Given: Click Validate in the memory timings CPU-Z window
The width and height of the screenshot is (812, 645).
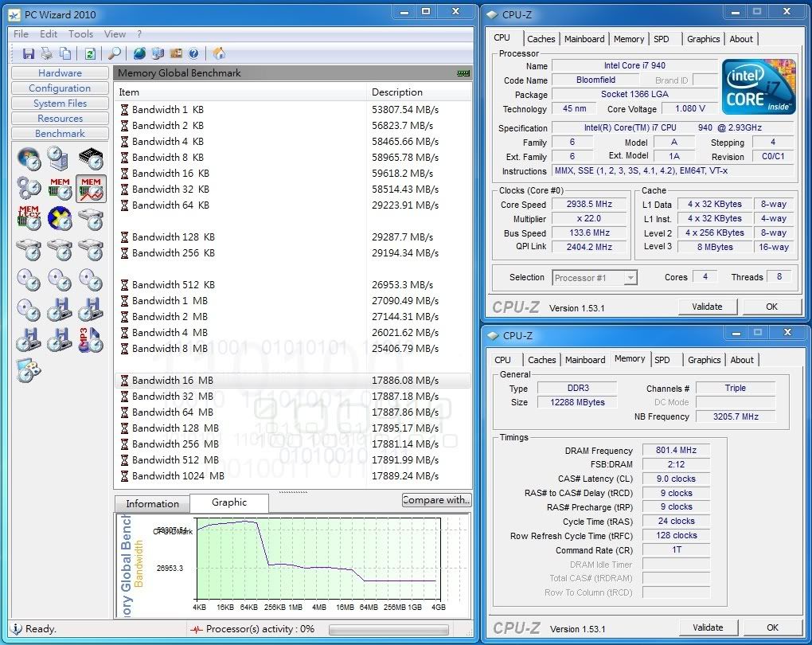Looking at the screenshot, I should [708, 627].
